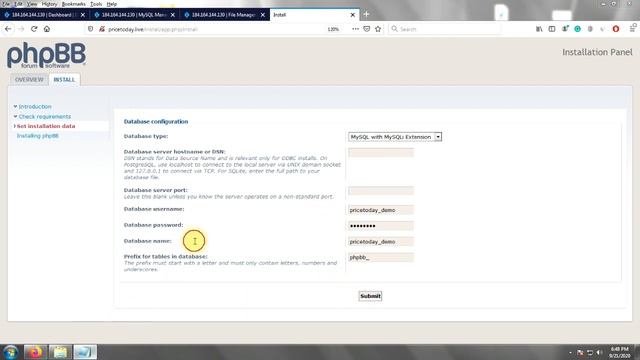The height and width of the screenshot is (360, 640).
Task: Click the browser address bar URL
Action: pos(153,29)
